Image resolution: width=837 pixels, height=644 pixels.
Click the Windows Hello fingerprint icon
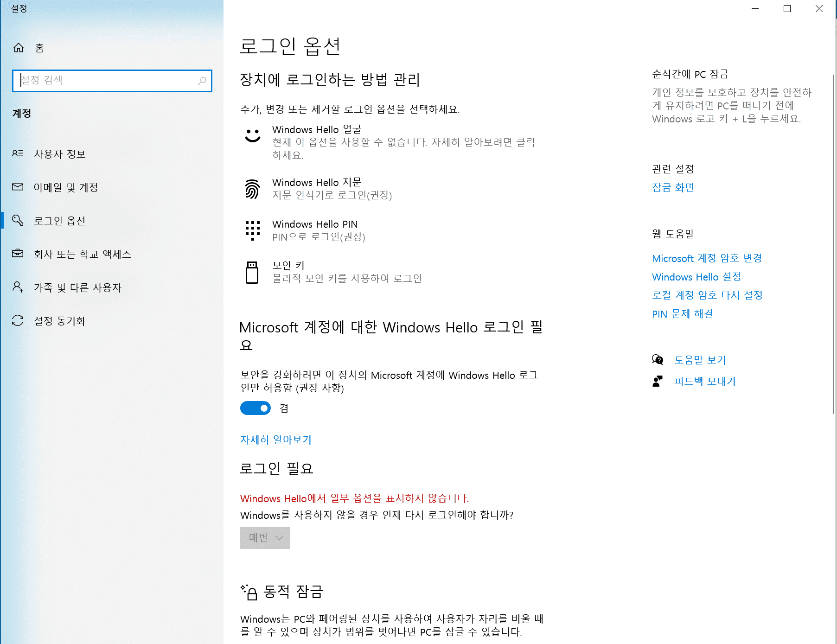(252, 189)
